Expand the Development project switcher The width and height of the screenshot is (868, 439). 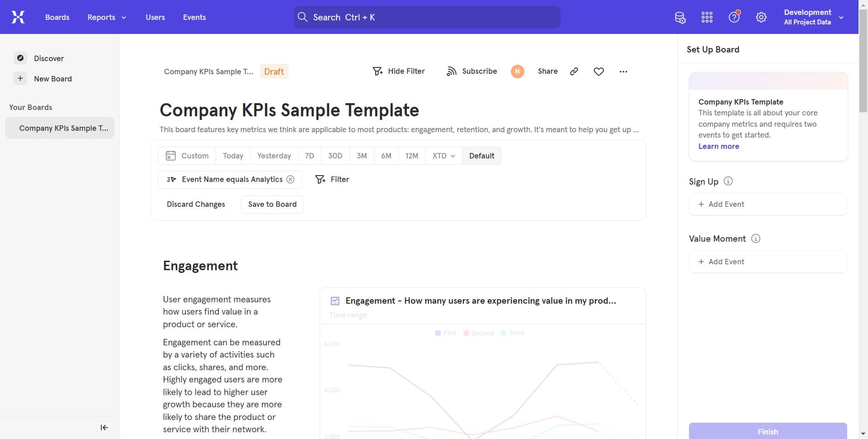813,17
